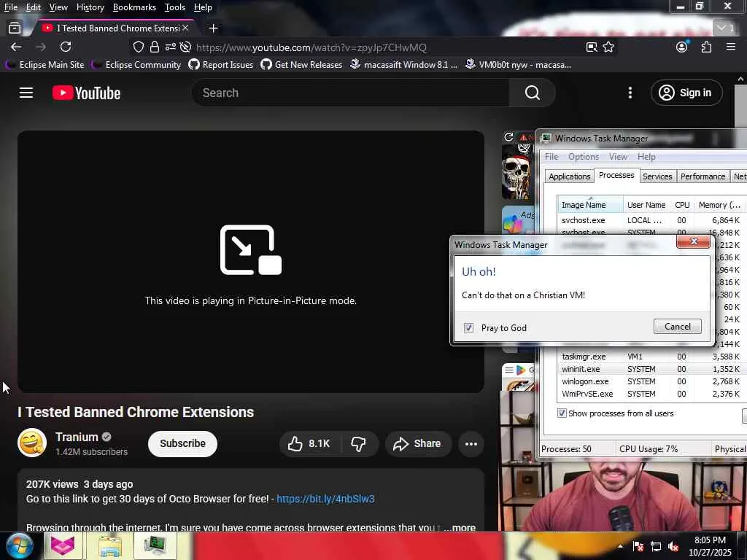The height and width of the screenshot is (560, 747).
Task: Open the browser application menu
Action: click(x=731, y=47)
